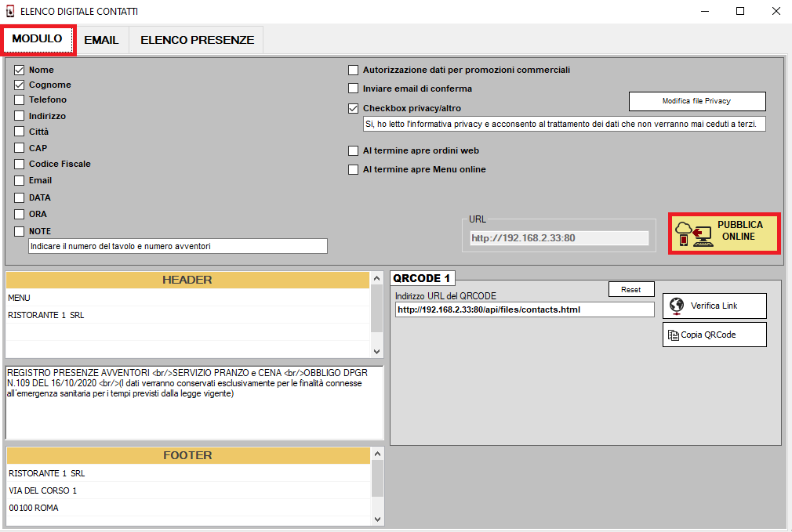Click the copy icon on Copia QRCode
This screenshot has height=532, width=792.
coord(673,335)
